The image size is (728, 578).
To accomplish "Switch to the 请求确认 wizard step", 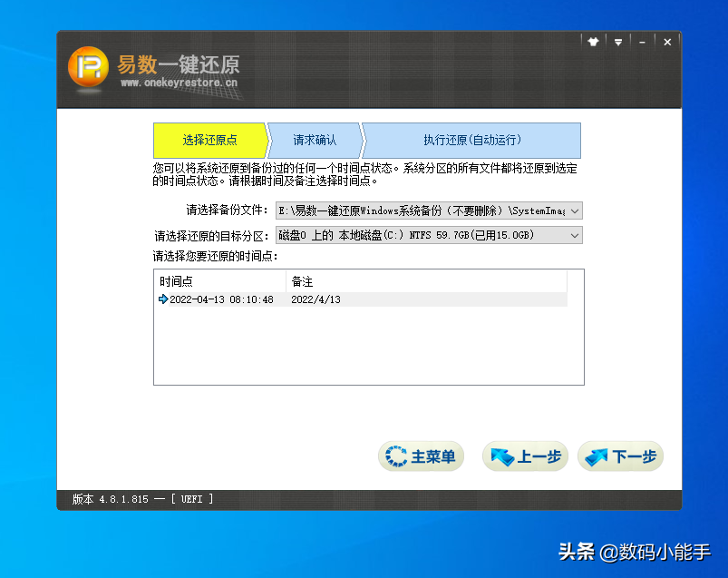I will (315, 141).
